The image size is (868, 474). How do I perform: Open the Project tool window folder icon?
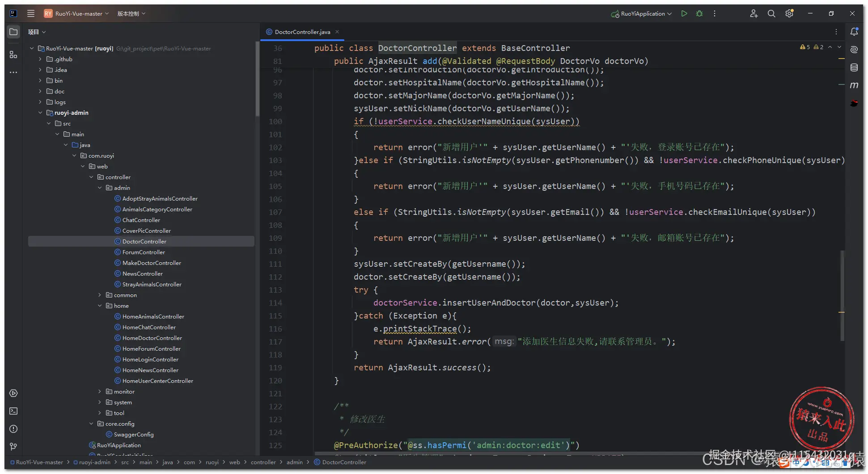13,32
